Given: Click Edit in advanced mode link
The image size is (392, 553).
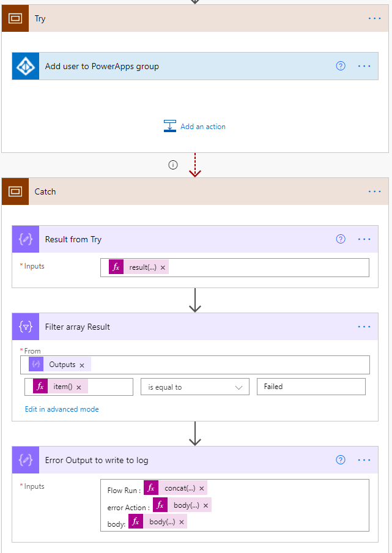Looking at the screenshot, I should click(x=61, y=409).
